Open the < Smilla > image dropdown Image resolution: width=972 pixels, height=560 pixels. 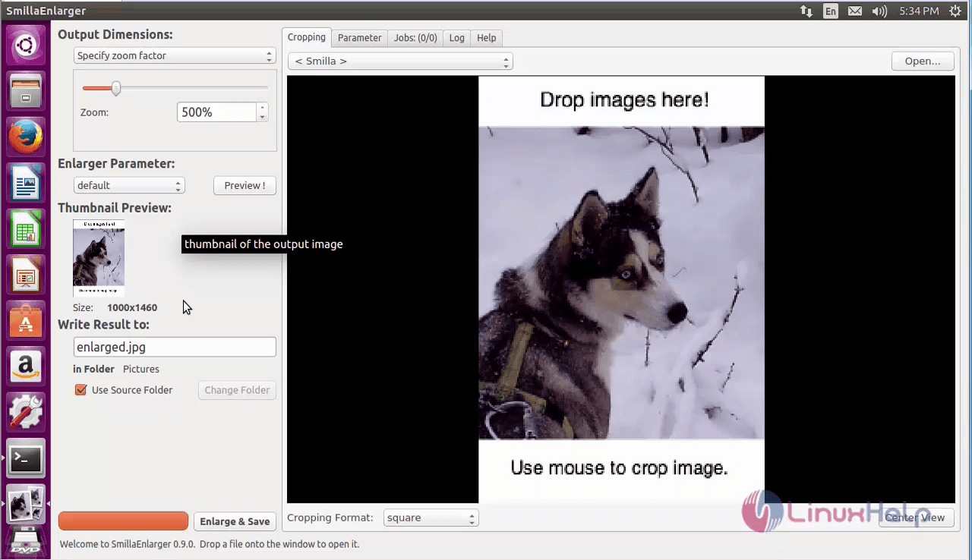pyautogui.click(x=400, y=61)
